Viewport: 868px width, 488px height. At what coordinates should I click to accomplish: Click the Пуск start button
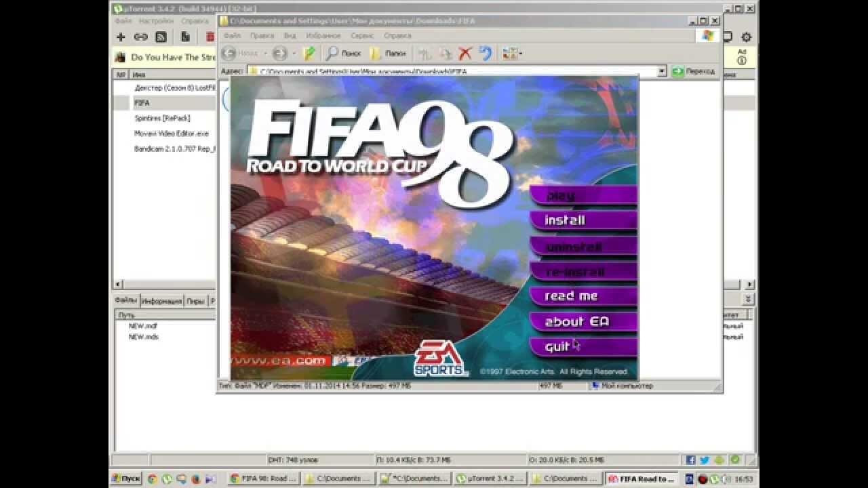[x=126, y=479]
